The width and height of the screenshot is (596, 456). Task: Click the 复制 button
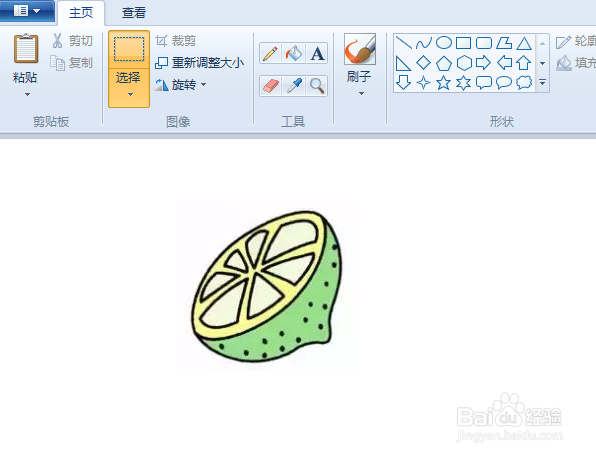pyautogui.click(x=72, y=63)
